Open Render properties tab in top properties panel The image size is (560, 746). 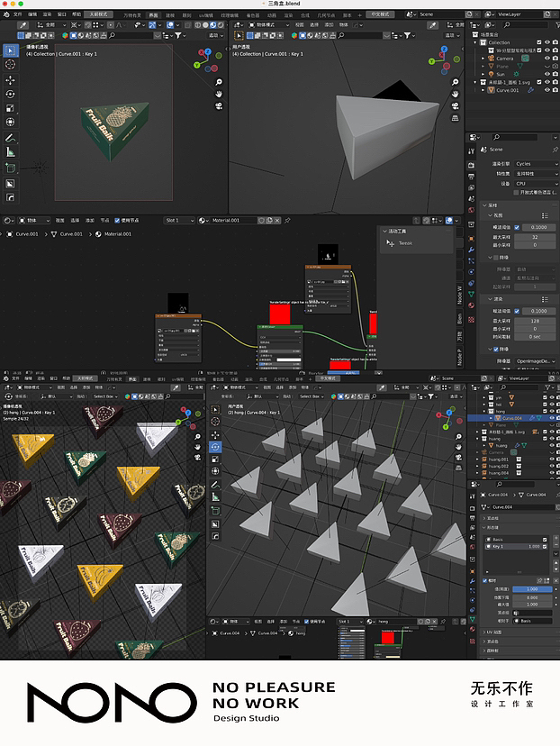coord(471,165)
